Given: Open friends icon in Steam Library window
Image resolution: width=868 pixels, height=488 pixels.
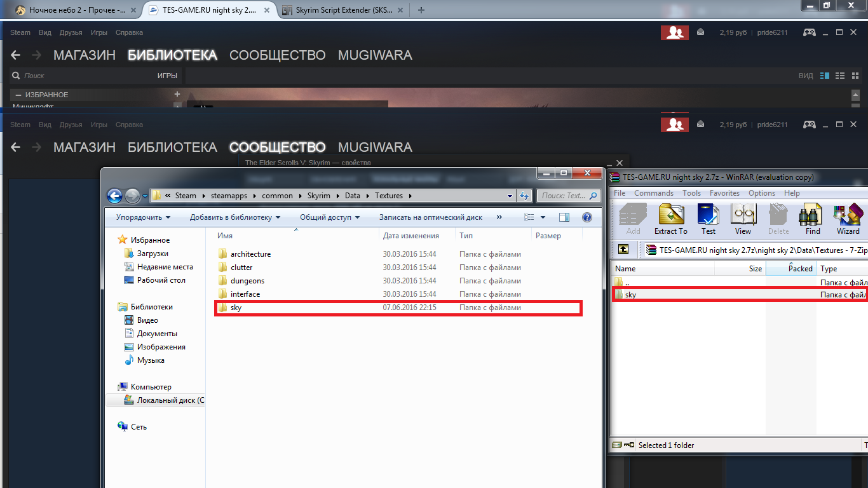Looking at the screenshot, I should tap(674, 32).
